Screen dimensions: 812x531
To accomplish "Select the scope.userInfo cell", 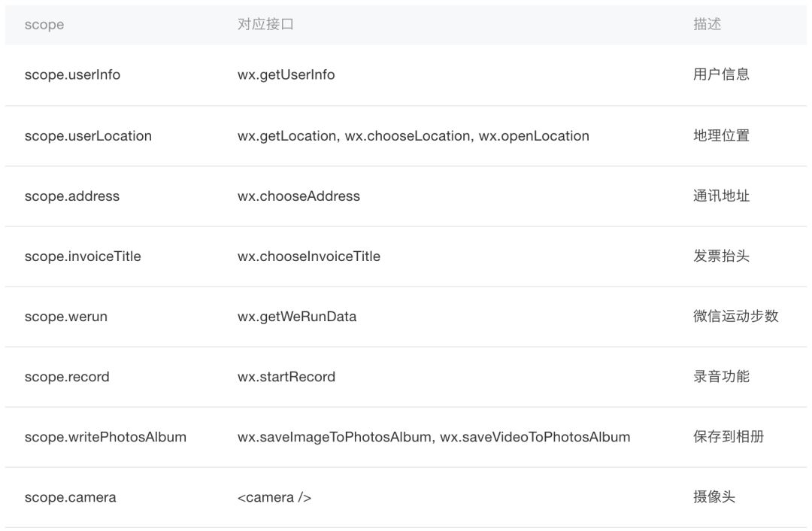I will 72,75.
